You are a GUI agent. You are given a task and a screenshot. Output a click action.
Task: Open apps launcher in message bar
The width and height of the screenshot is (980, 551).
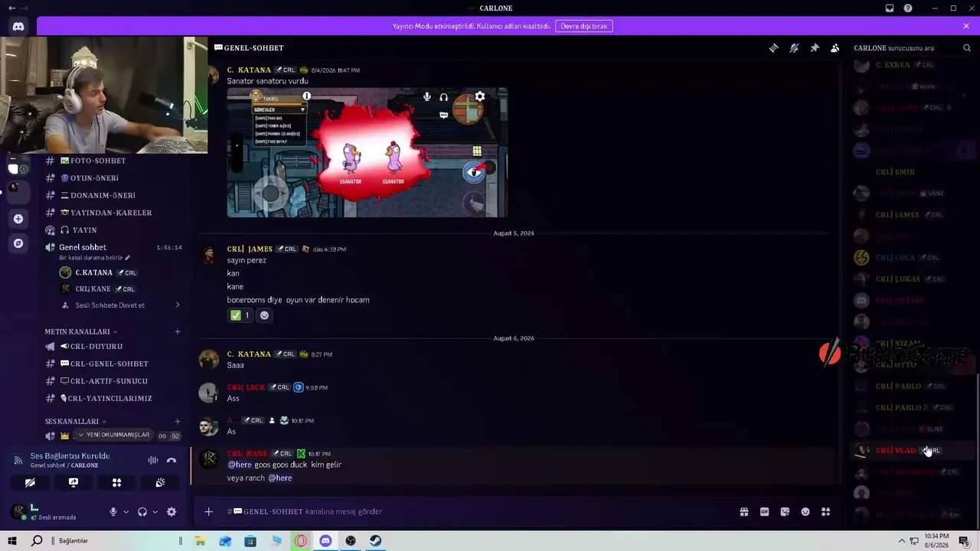[826, 512]
